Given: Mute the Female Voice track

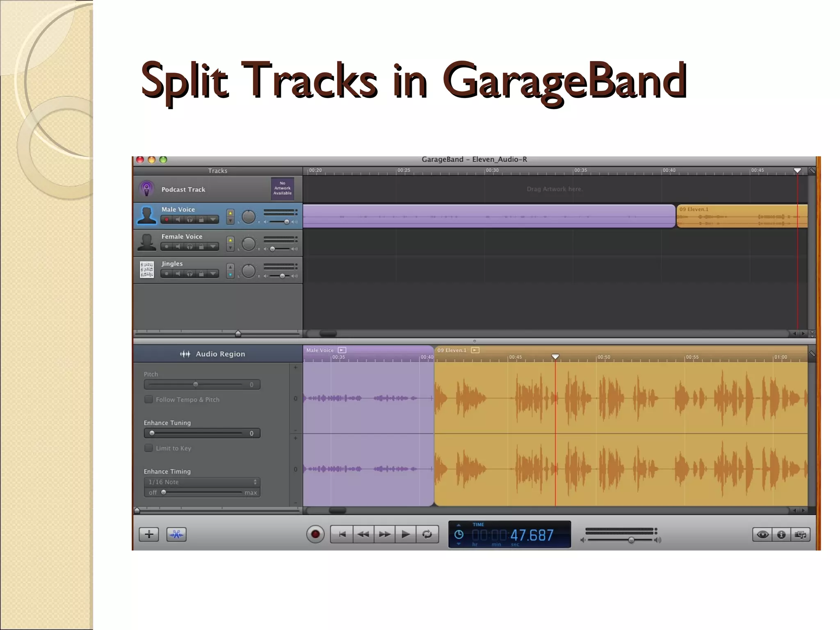Looking at the screenshot, I should (178, 247).
